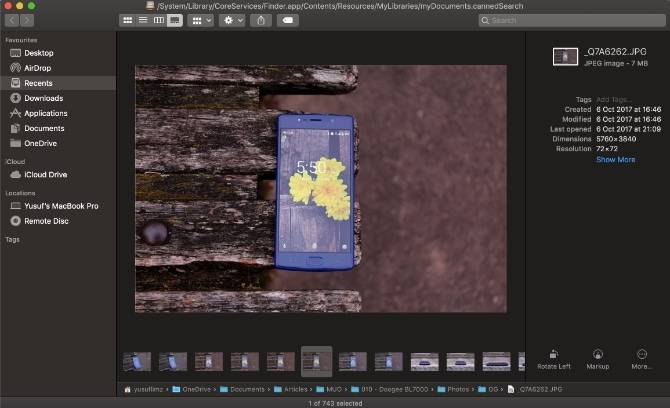The image size is (670, 408).
Task: Switch to column view in toolbar
Action: pyautogui.click(x=159, y=20)
